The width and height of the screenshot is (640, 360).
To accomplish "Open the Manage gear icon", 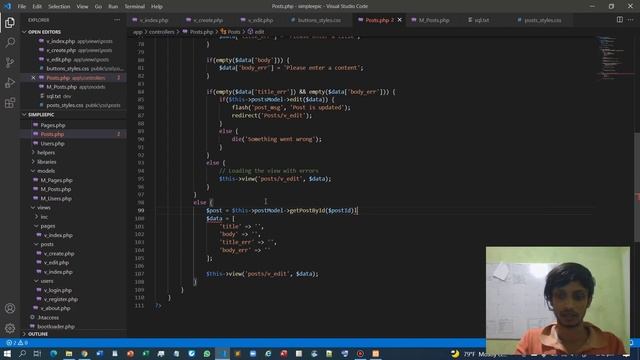I will [x=10, y=328].
